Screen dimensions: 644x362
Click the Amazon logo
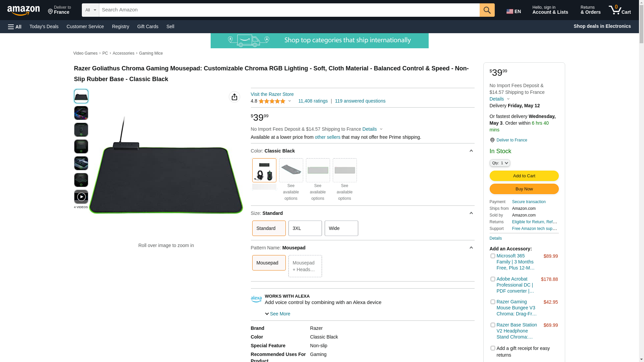click(23, 10)
